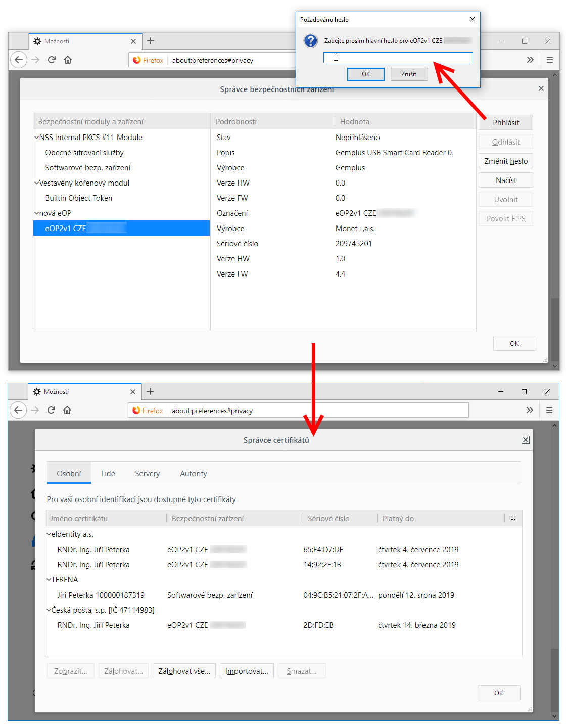Show more toolbar items in upper window
The height and width of the screenshot is (728, 566).
[530, 60]
